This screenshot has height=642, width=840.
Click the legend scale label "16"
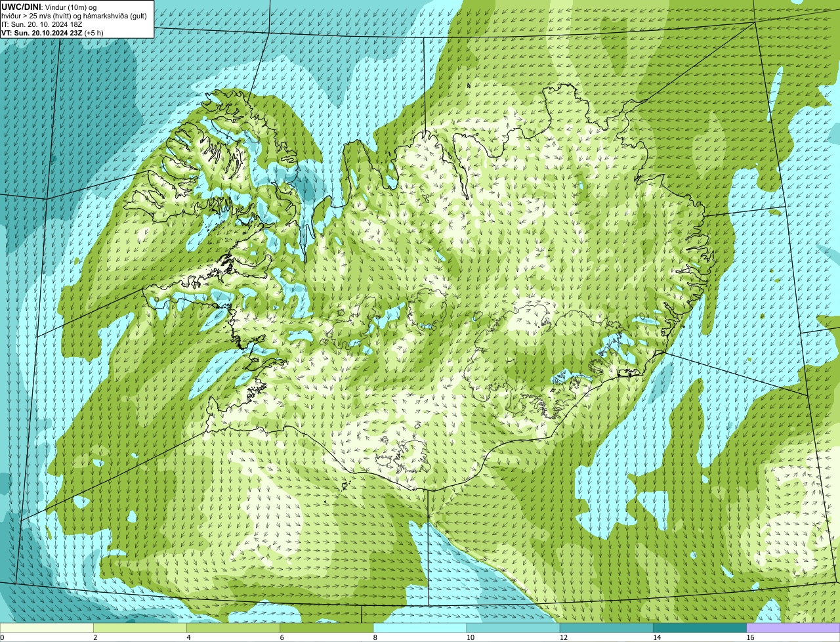[749, 637]
